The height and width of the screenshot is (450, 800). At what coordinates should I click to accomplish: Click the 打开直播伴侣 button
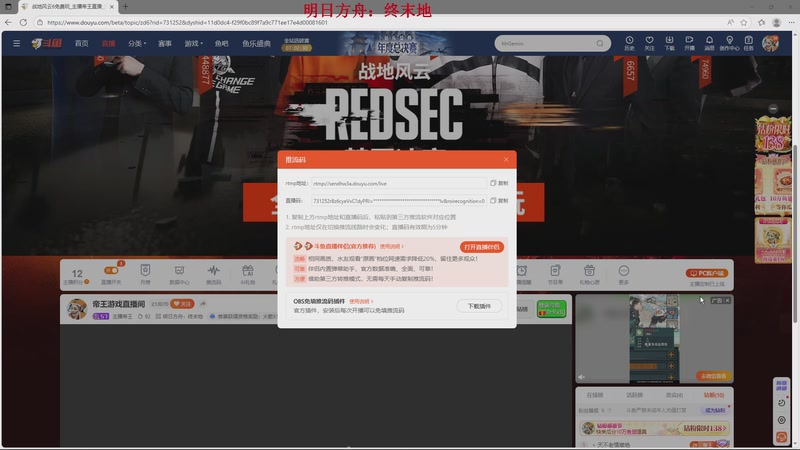coord(482,247)
